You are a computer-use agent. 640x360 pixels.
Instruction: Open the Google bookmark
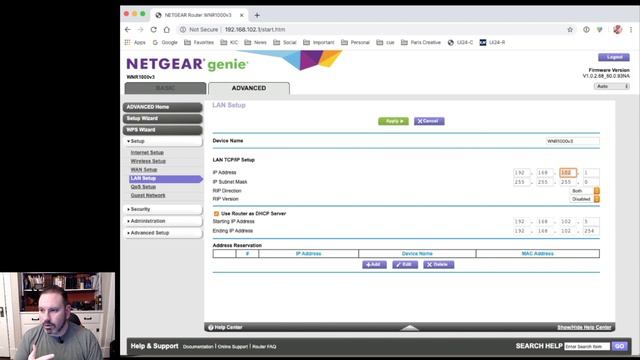pos(165,42)
